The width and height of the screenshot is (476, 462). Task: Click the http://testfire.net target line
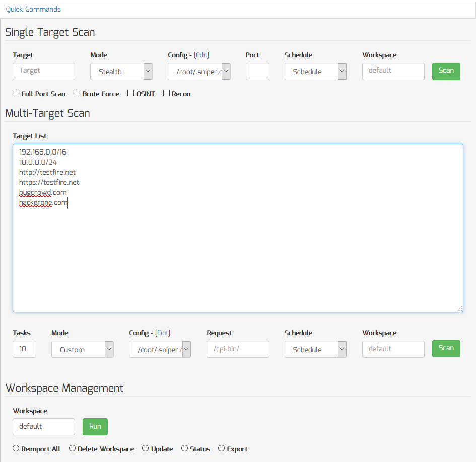47,172
